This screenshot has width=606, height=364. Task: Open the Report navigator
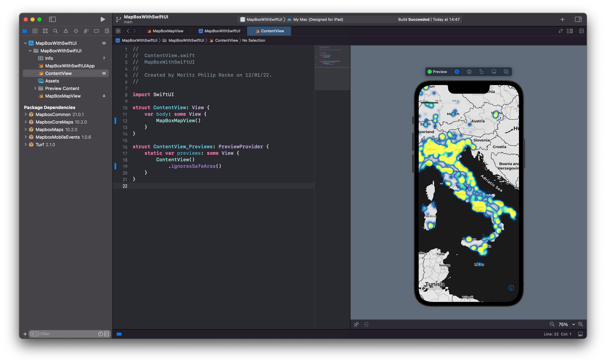106,31
